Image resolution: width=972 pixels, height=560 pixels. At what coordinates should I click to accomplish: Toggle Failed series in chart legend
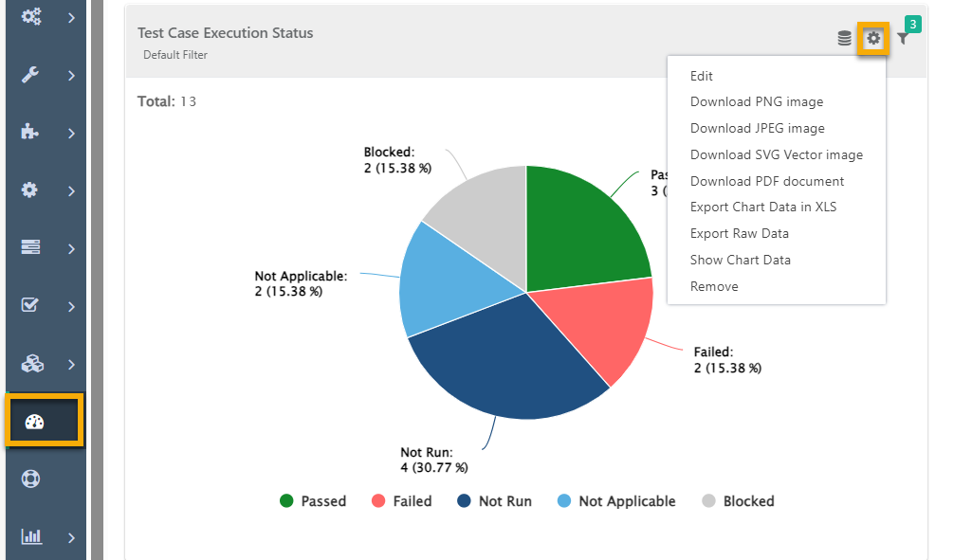(x=401, y=501)
